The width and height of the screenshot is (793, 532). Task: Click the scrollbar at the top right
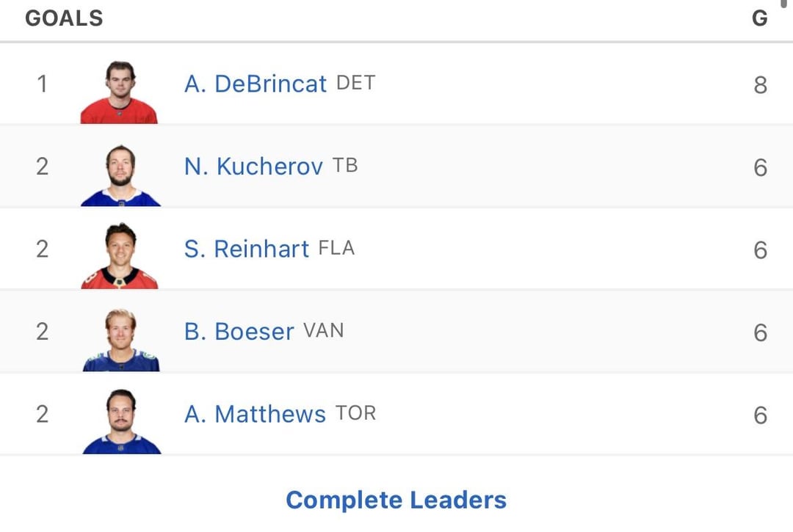tap(783, 4)
